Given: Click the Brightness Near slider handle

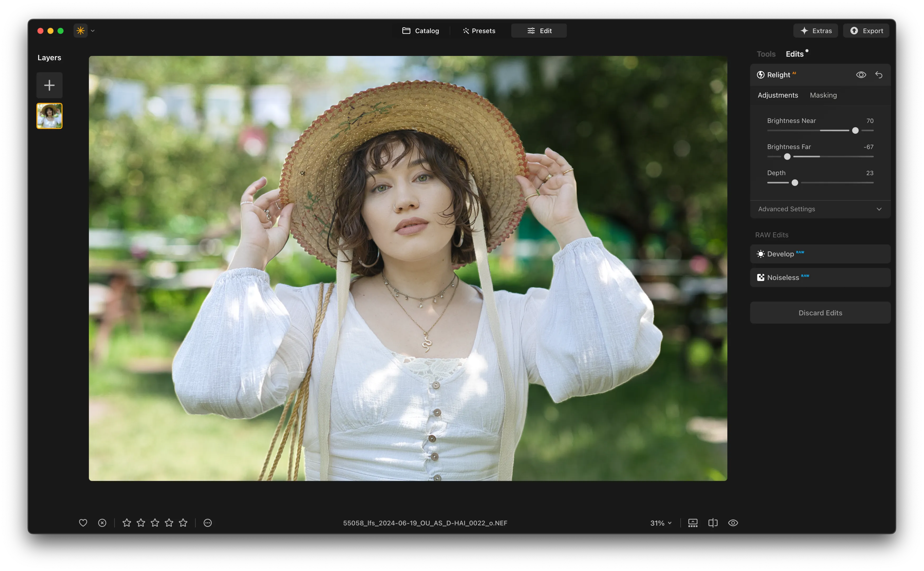Looking at the screenshot, I should [x=855, y=130].
